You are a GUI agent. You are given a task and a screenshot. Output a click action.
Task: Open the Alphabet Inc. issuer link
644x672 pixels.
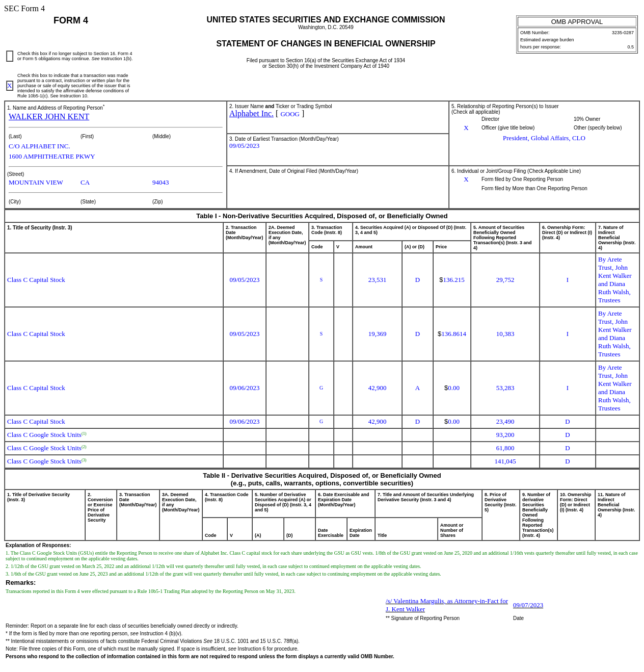tap(251, 114)
